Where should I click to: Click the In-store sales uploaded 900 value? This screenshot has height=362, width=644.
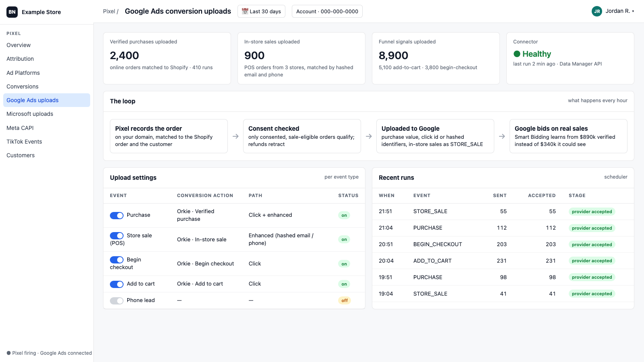(x=254, y=56)
